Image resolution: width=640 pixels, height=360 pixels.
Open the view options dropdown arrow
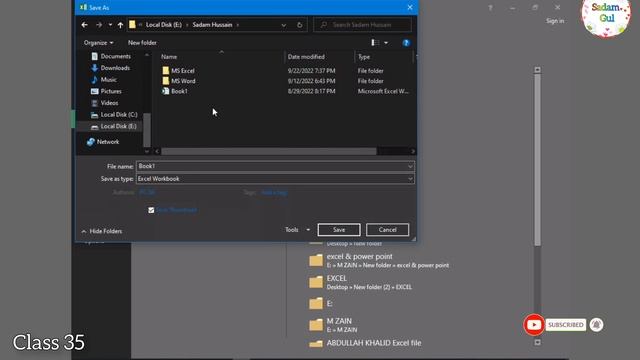pos(386,42)
